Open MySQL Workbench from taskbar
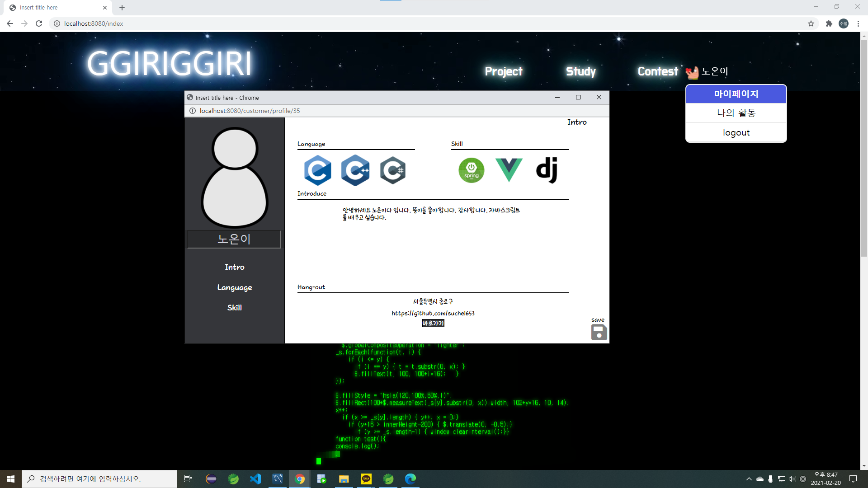868x488 pixels. 278,479
